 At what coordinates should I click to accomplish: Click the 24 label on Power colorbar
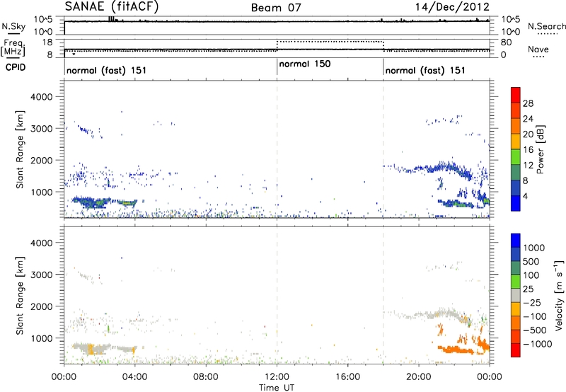point(528,119)
